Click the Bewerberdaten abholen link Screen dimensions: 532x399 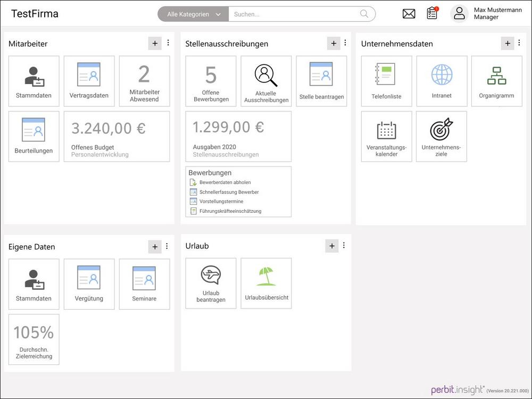[x=225, y=182]
